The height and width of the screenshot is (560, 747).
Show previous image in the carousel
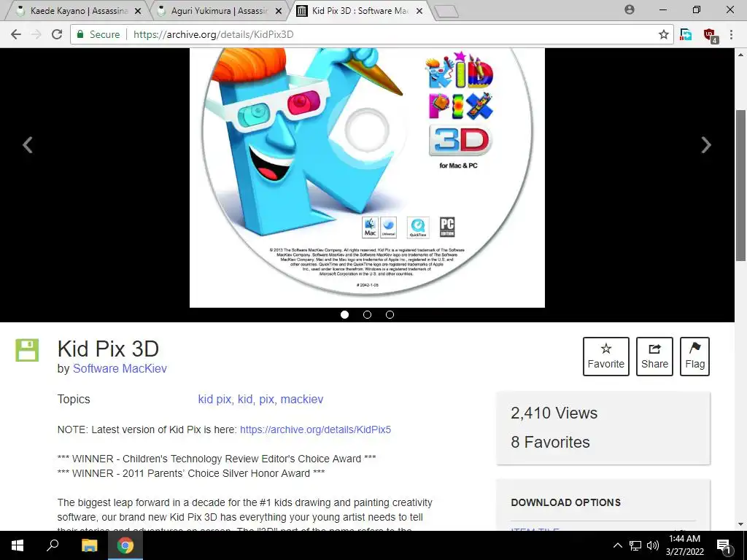pyautogui.click(x=28, y=145)
